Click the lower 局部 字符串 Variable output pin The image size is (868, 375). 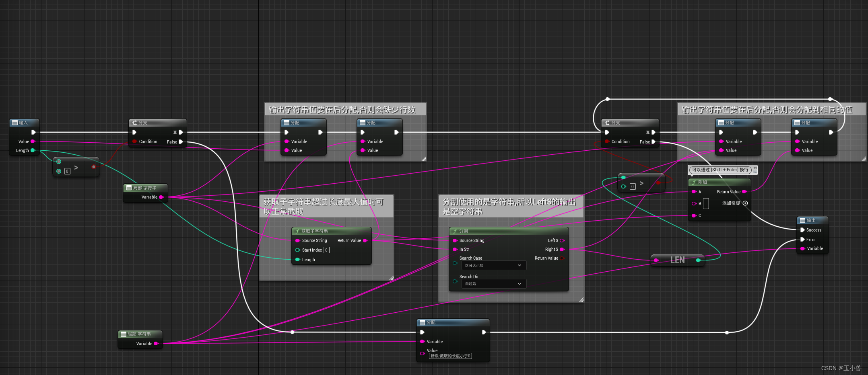[x=156, y=344]
